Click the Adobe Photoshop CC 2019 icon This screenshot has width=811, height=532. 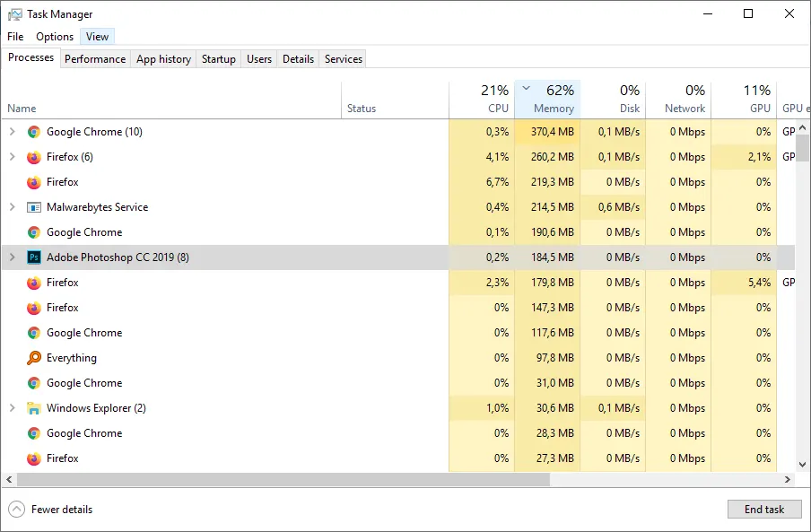(33, 257)
